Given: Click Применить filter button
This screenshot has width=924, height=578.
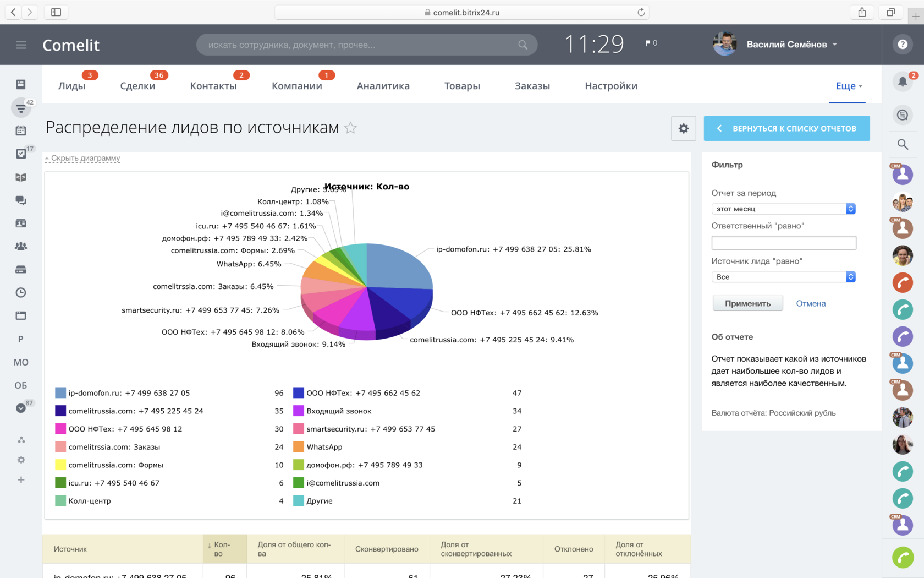Looking at the screenshot, I should [747, 303].
